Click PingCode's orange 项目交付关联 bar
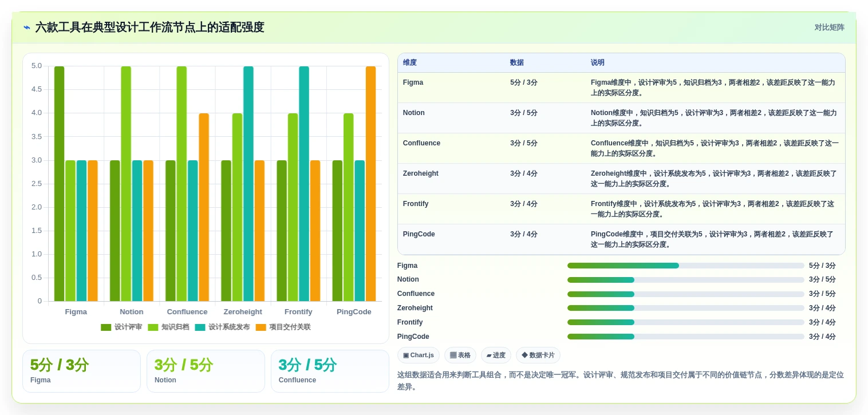The image size is (868, 415). (x=371, y=184)
